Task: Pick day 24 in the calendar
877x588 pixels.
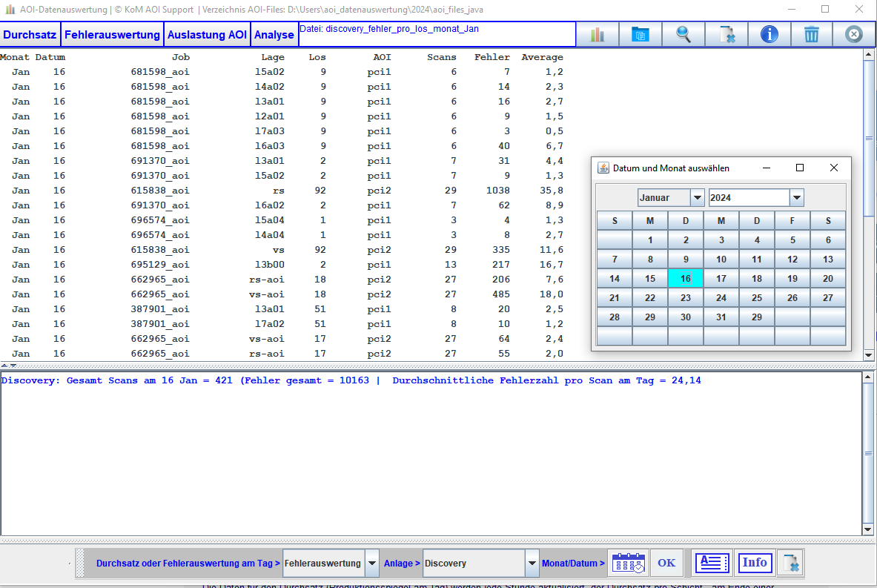Action: (721, 297)
